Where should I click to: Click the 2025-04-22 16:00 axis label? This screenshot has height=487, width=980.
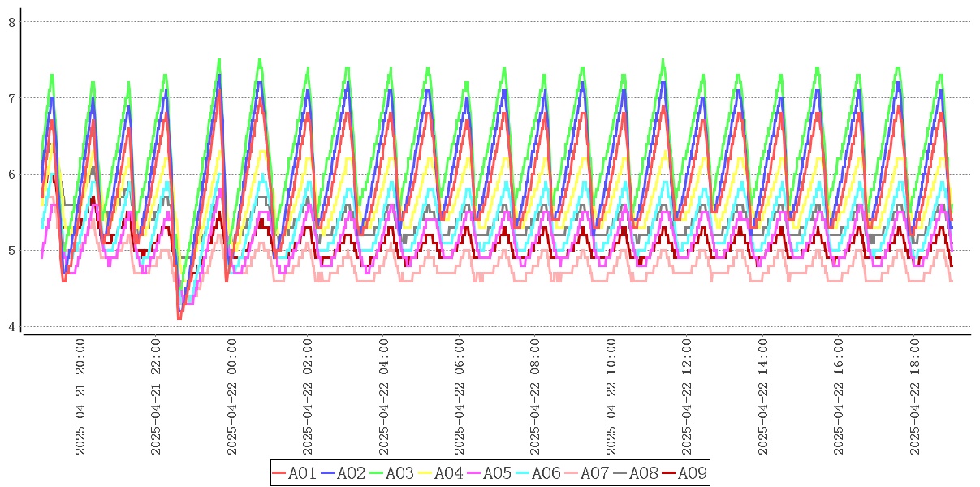click(839, 397)
